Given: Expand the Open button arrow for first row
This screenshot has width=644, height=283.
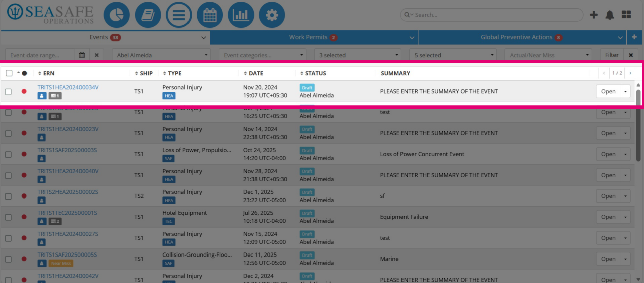Looking at the screenshot, I should [x=625, y=91].
